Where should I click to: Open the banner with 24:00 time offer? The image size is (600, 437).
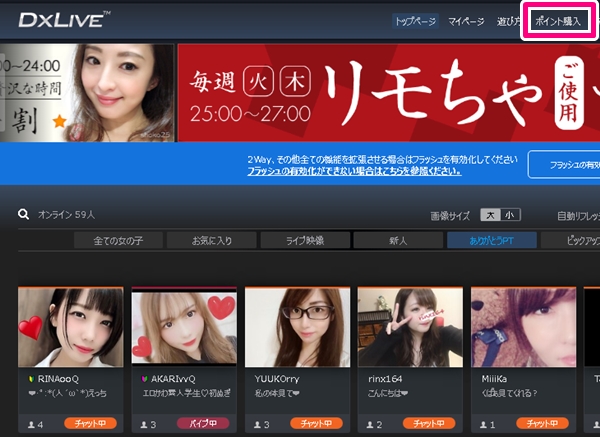[87, 93]
